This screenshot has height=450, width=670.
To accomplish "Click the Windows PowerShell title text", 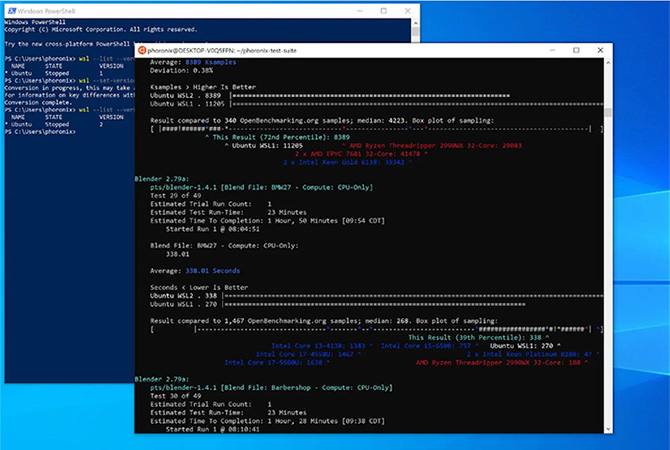I will click(x=46, y=11).
